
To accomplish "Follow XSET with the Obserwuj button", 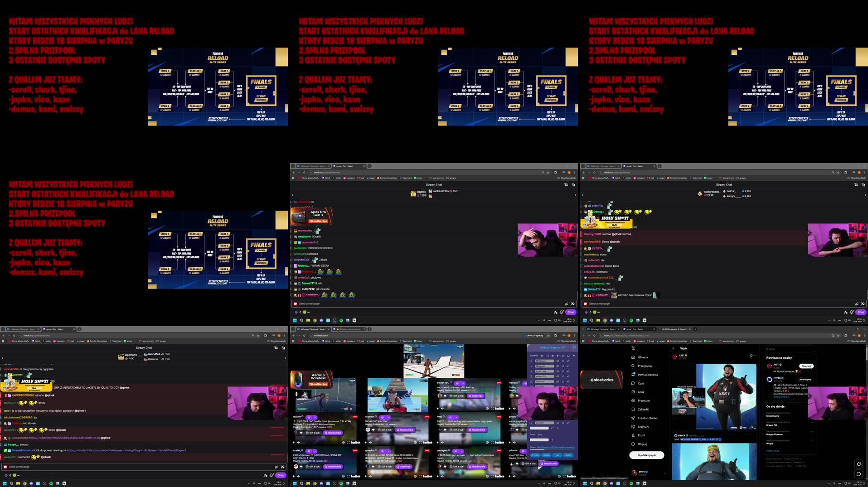I will tap(806, 366).
